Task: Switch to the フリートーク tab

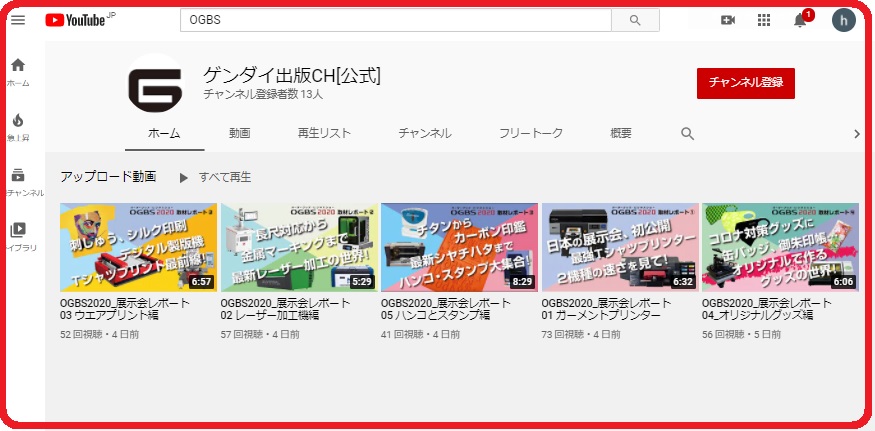Action: click(531, 133)
